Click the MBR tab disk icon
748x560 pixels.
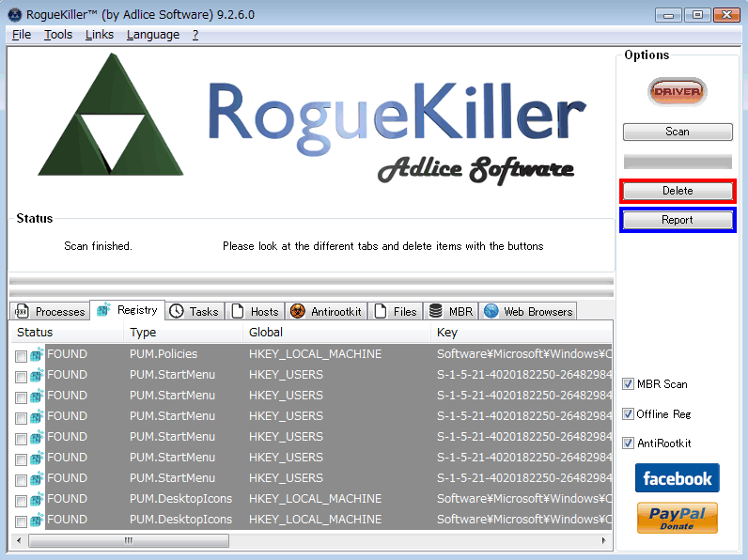[435, 311]
